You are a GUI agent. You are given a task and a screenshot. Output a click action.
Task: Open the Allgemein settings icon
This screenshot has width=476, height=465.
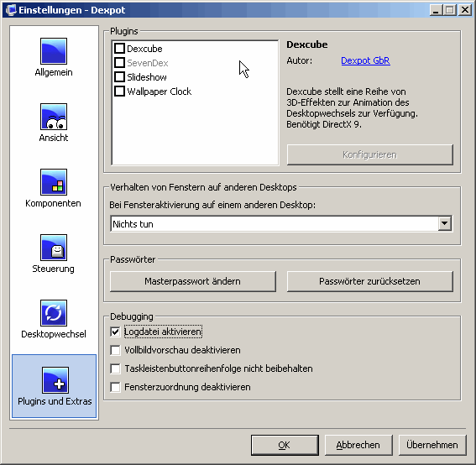tap(54, 51)
